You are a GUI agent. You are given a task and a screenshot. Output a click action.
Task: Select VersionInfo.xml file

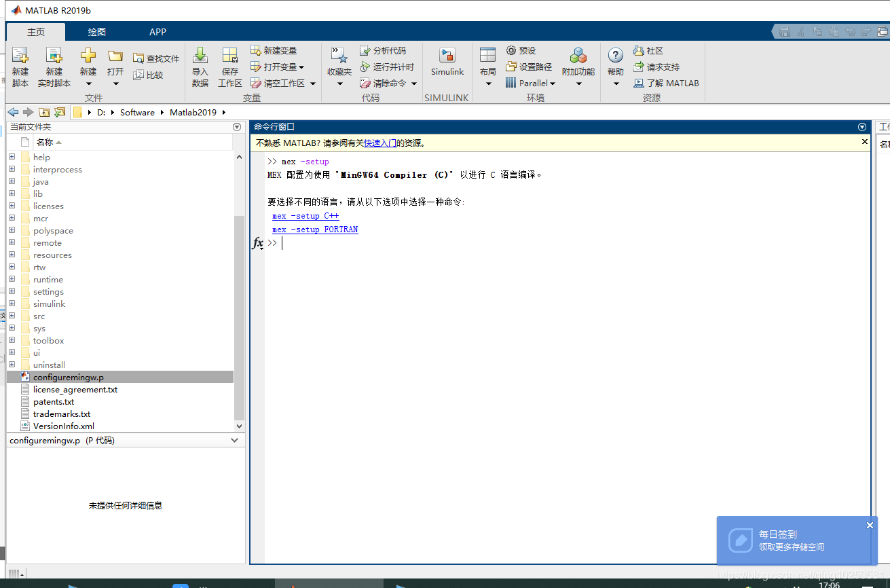click(x=64, y=426)
